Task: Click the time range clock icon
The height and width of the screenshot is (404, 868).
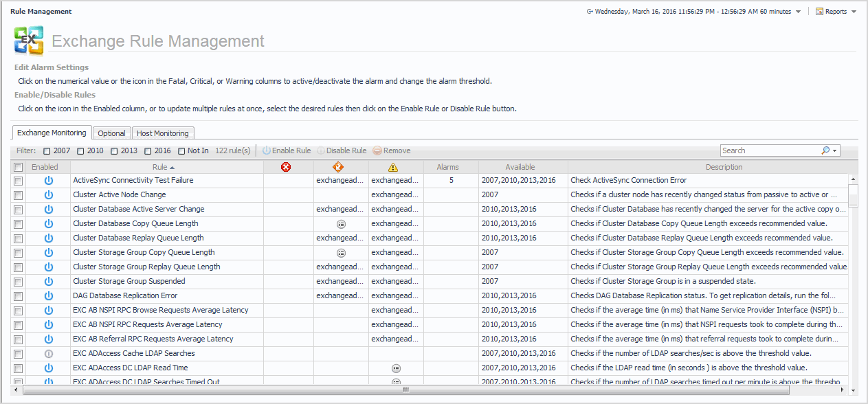Action: pyautogui.click(x=590, y=12)
